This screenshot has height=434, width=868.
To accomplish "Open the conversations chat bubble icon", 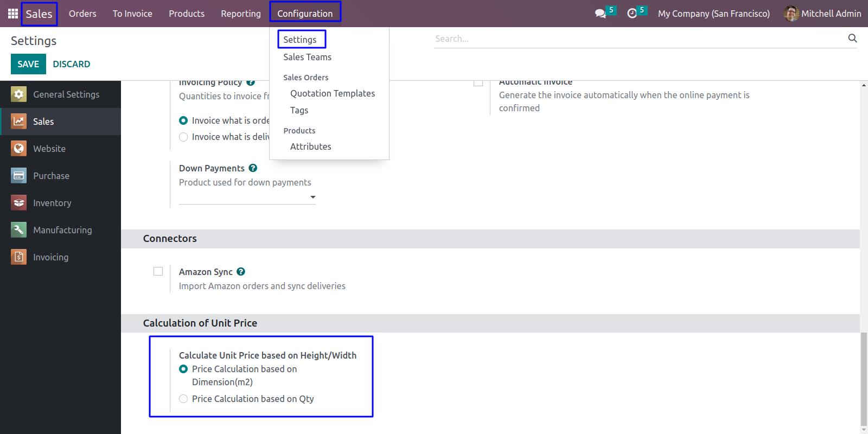I will pyautogui.click(x=600, y=14).
